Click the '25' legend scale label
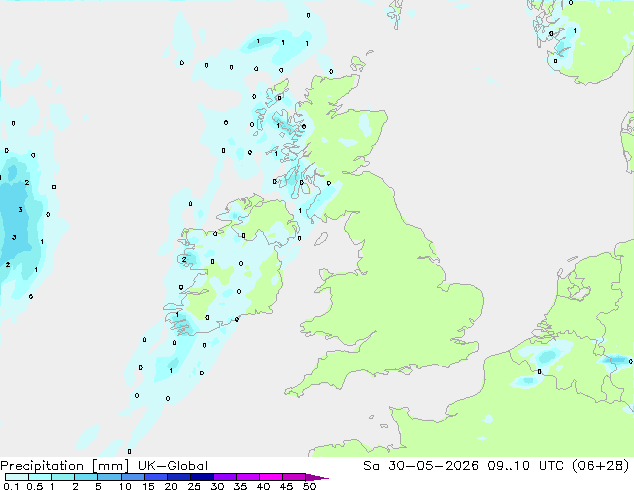Image resolution: width=634 pixels, height=490 pixels. [194, 486]
